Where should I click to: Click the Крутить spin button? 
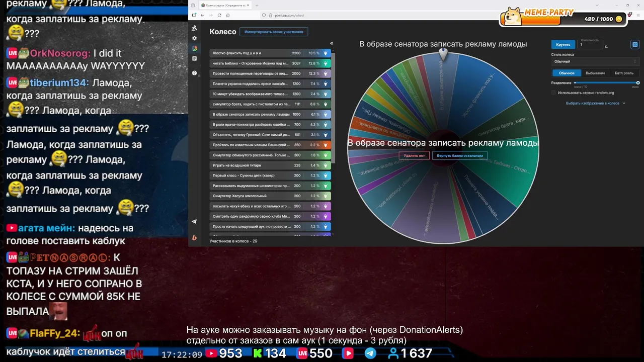[563, 45]
